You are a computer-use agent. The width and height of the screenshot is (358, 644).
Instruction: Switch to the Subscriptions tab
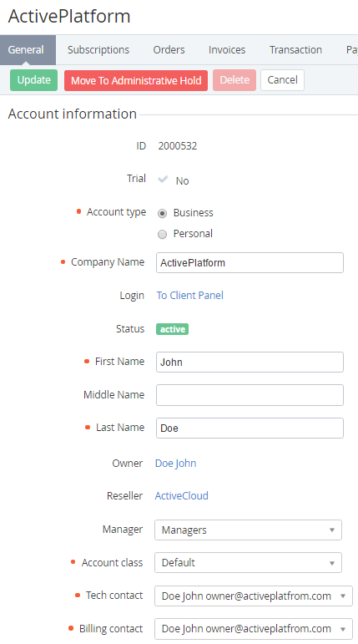pyautogui.click(x=98, y=49)
